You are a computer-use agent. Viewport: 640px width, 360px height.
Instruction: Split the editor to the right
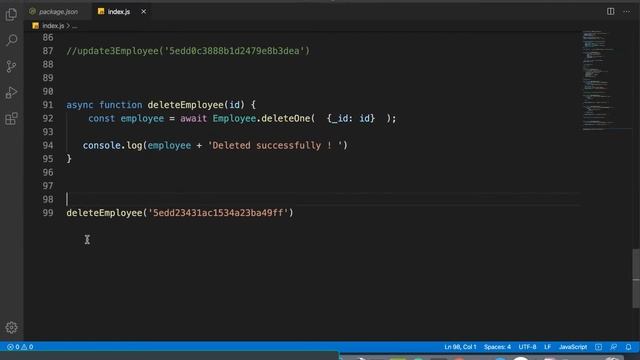(x=611, y=11)
